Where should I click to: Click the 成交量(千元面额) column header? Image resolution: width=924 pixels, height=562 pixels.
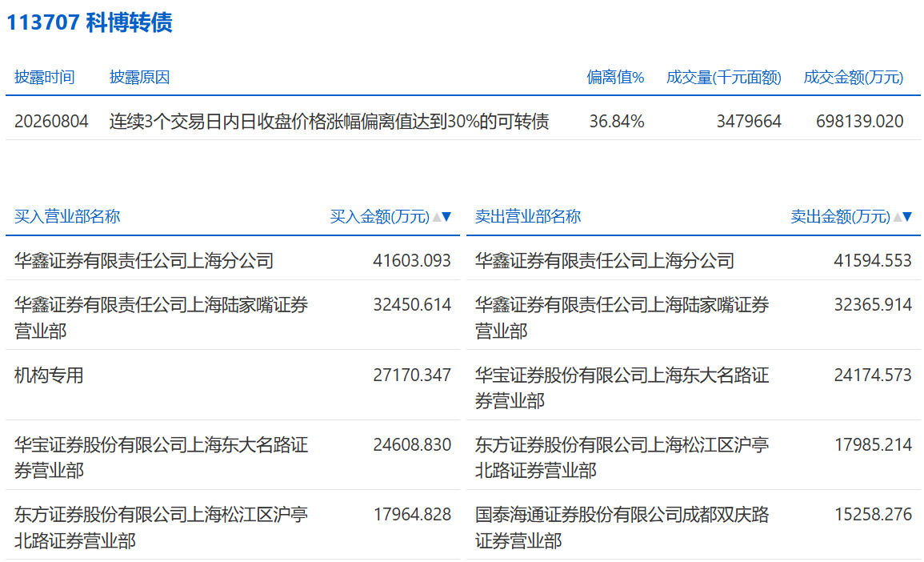point(724,77)
